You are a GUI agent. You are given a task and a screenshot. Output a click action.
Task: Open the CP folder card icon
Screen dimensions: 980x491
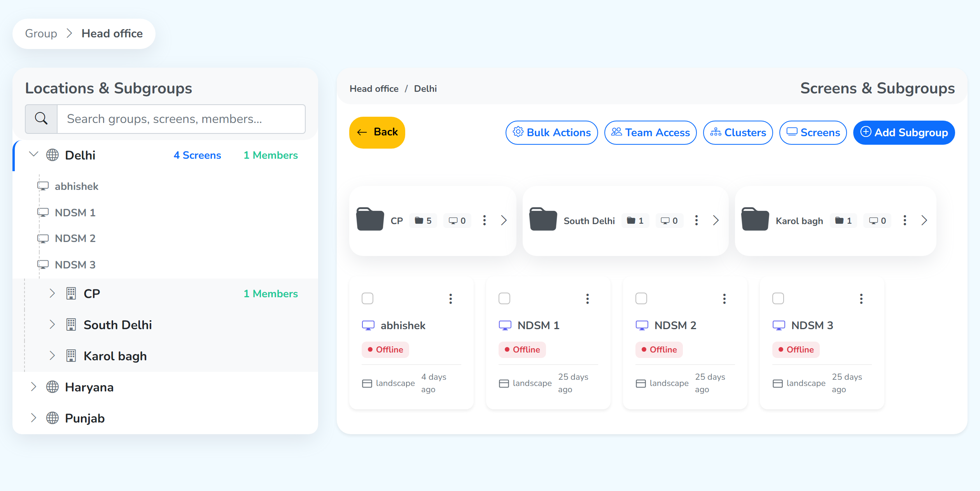pos(370,219)
